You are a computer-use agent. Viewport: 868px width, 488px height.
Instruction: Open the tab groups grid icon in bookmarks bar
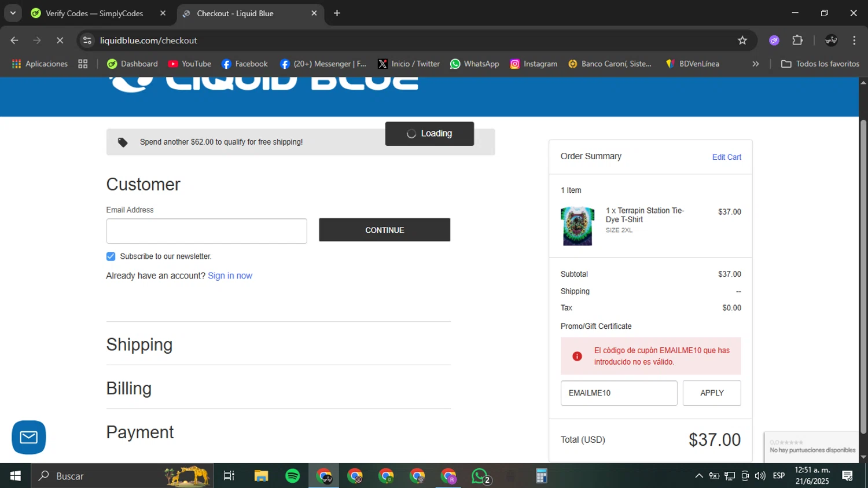83,64
